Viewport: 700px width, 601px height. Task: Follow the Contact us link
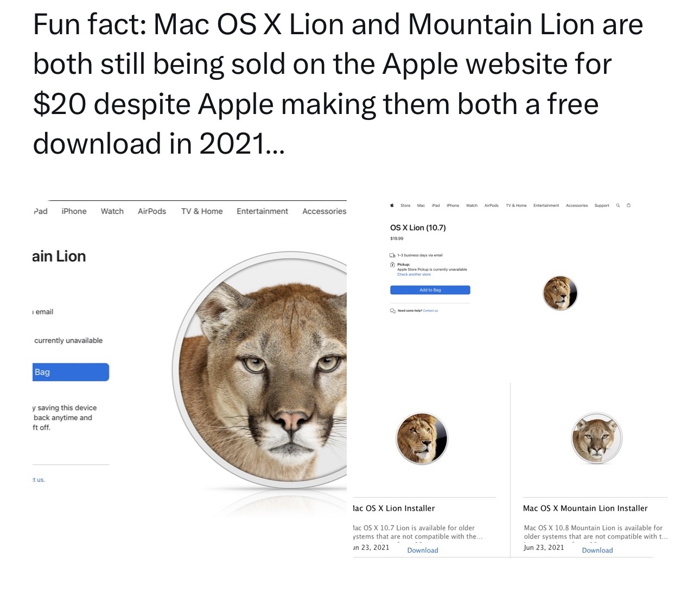(430, 311)
